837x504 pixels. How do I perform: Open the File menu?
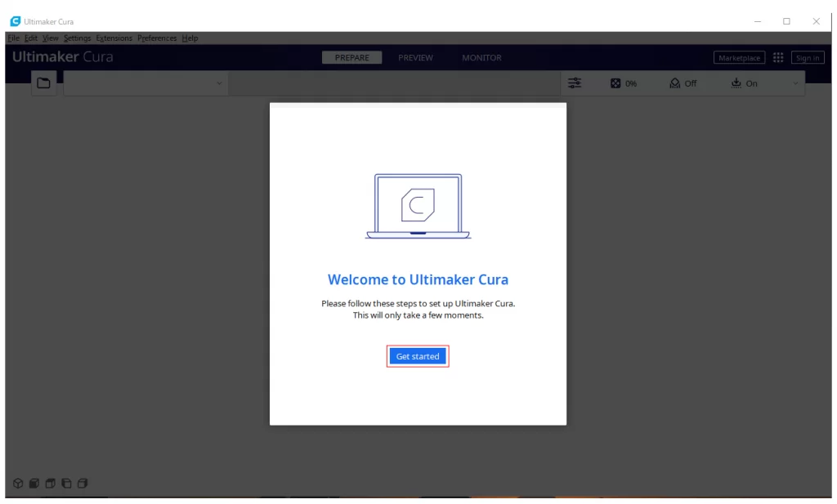click(13, 38)
